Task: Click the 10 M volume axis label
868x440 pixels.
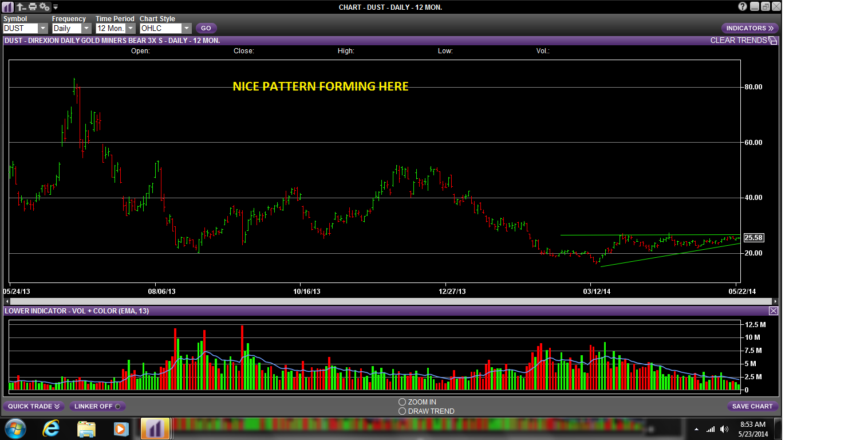Action: 752,337
